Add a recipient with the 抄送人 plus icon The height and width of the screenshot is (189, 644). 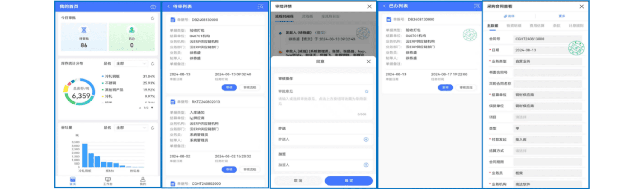(366, 139)
